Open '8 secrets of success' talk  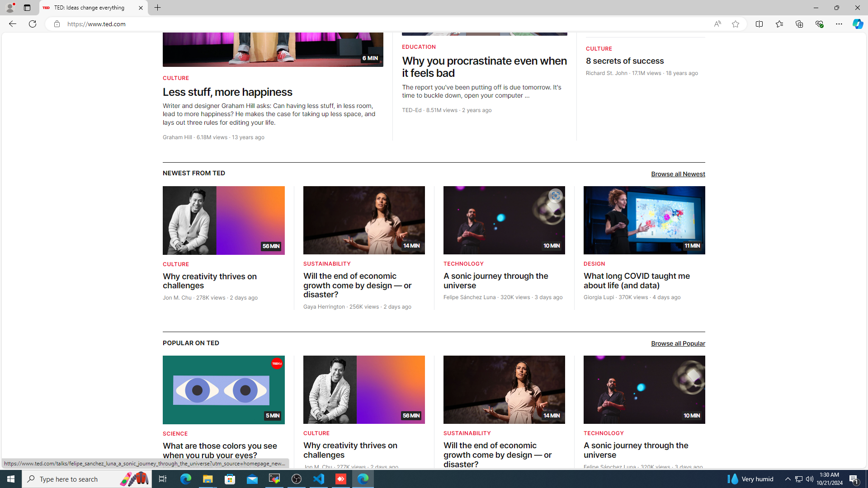coord(625,61)
